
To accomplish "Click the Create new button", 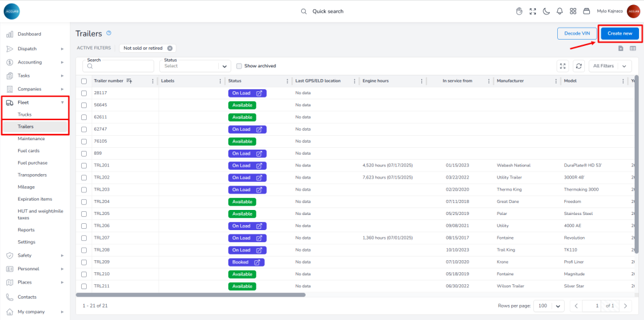I will tap(619, 33).
